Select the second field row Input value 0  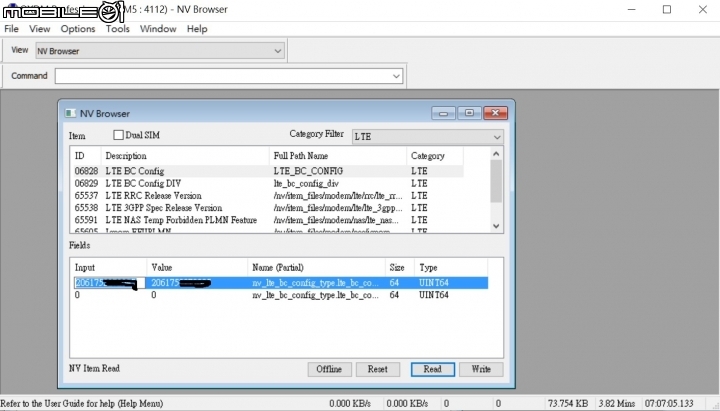click(x=77, y=295)
